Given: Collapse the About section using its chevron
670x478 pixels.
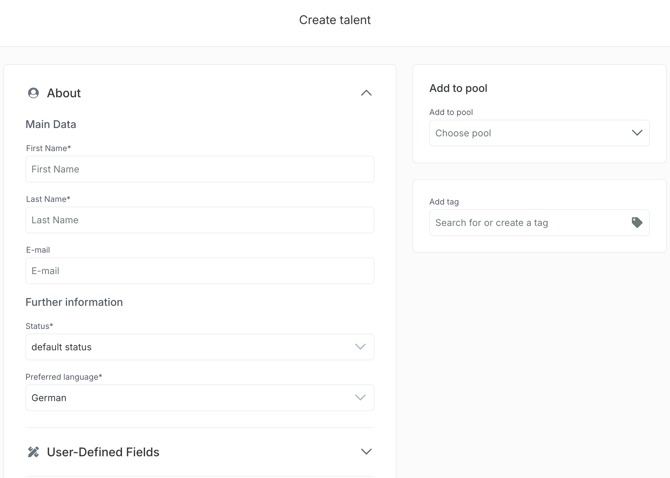Looking at the screenshot, I should point(366,93).
